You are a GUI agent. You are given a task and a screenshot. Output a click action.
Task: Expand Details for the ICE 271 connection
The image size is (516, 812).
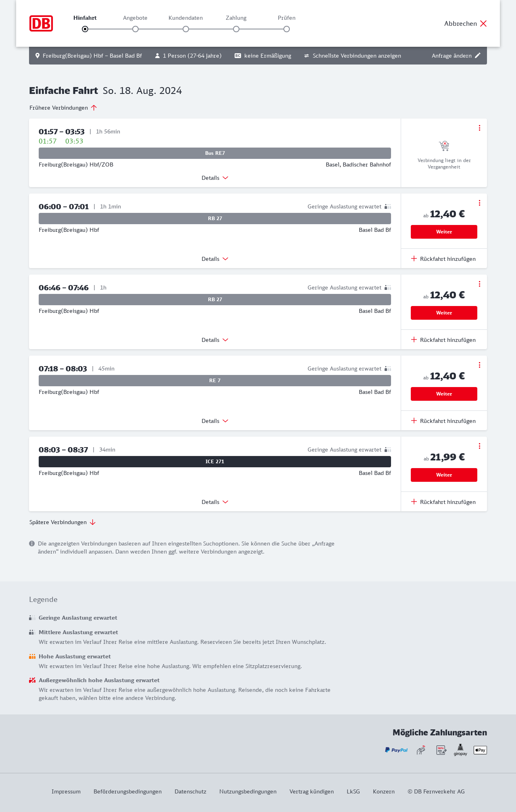(x=215, y=502)
